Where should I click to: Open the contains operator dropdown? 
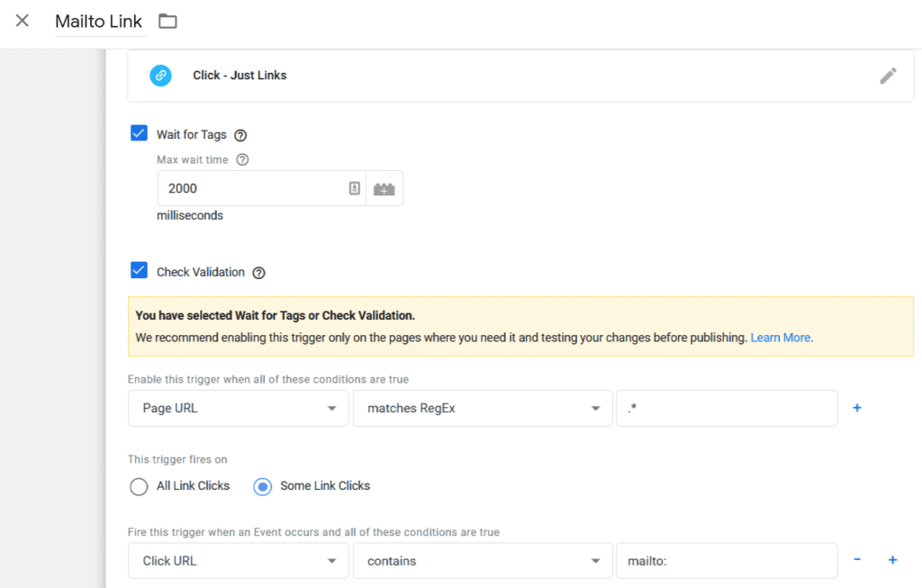[483, 561]
